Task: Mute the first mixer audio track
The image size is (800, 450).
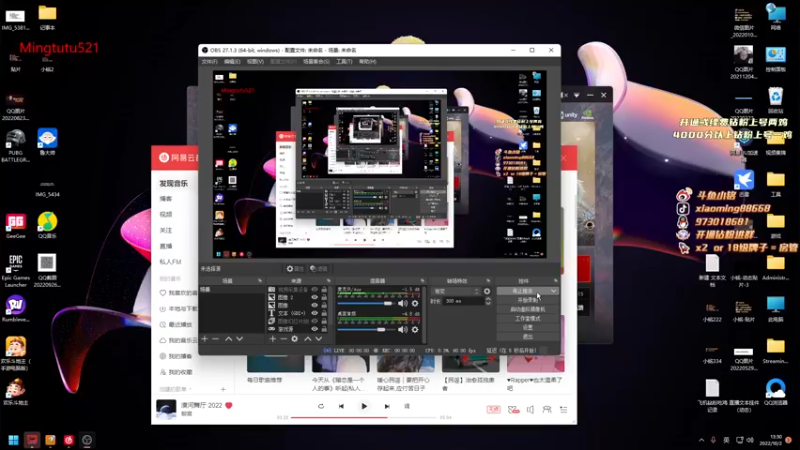Action: 403,304
